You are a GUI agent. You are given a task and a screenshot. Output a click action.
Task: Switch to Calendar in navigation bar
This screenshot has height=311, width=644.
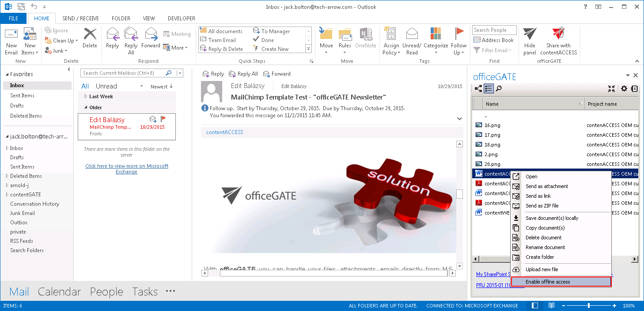point(59,292)
